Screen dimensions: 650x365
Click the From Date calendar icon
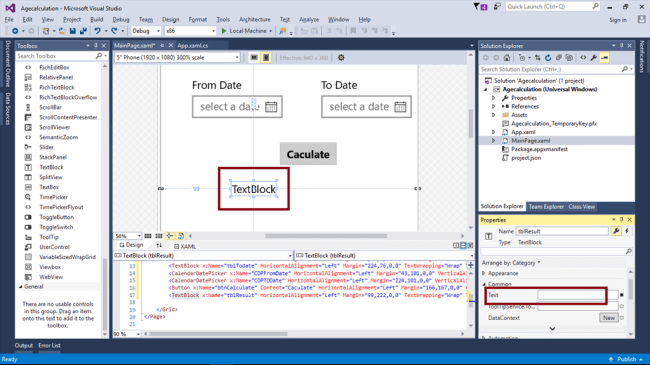tap(271, 107)
